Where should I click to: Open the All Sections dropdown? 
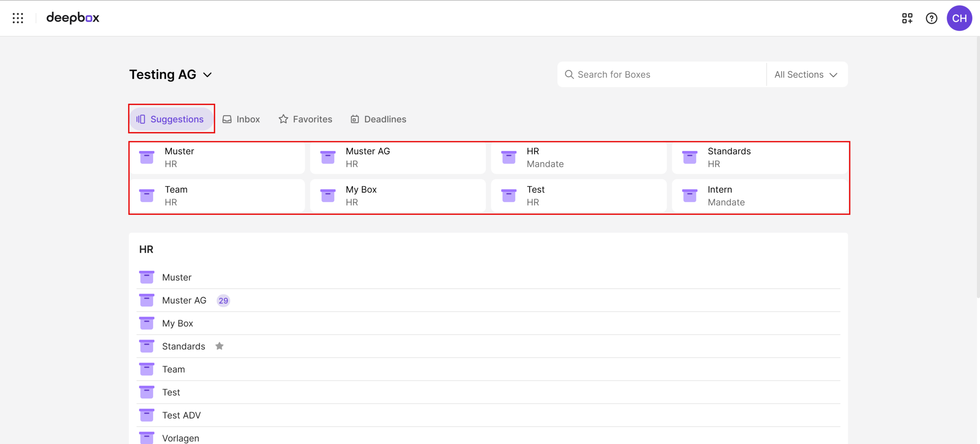806,75
